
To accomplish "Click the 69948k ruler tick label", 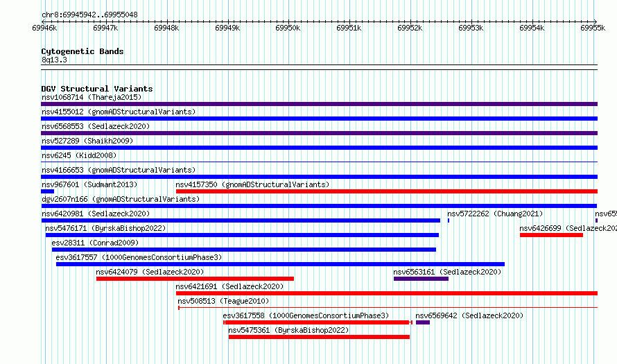I will (x=166, y=28).
